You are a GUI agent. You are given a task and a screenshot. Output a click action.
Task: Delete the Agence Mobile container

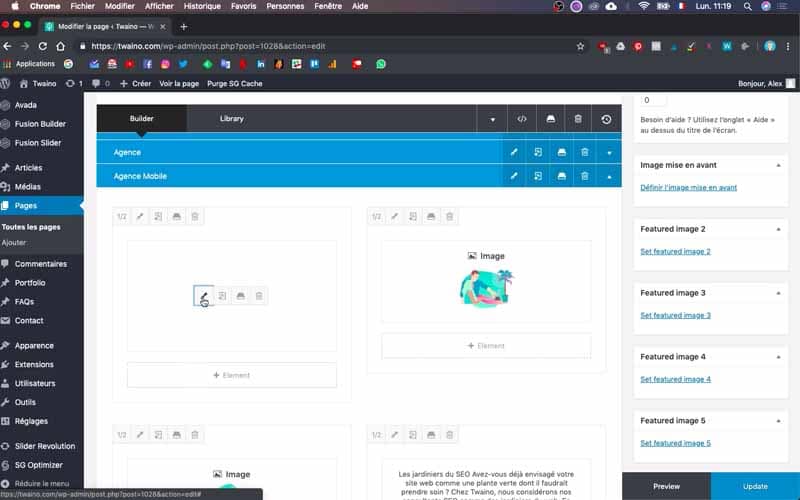point(585,176)
